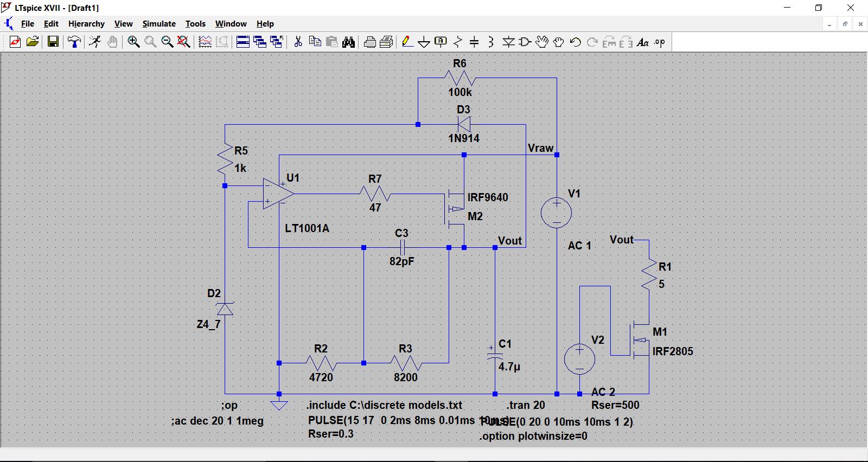Click the '100k' value of R6
The height and width of the screenshot is (462, 868).
pyautogui.click(x=459, y=92)
